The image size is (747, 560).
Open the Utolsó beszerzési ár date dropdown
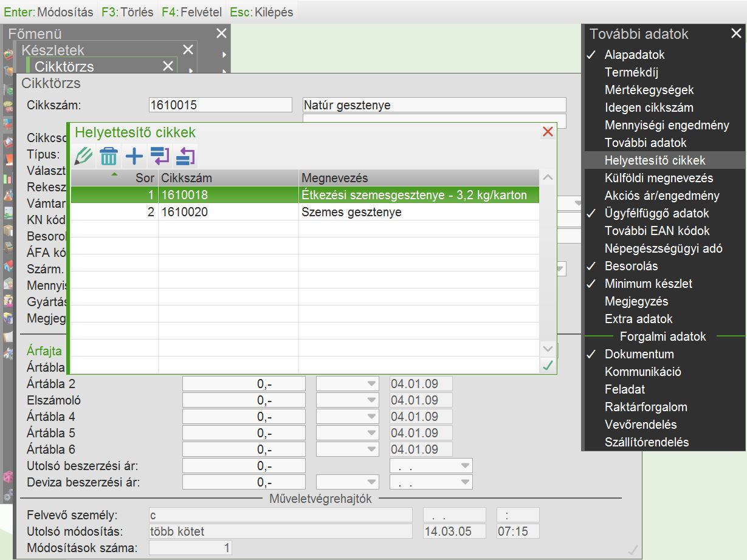click(x=465, y=466)
